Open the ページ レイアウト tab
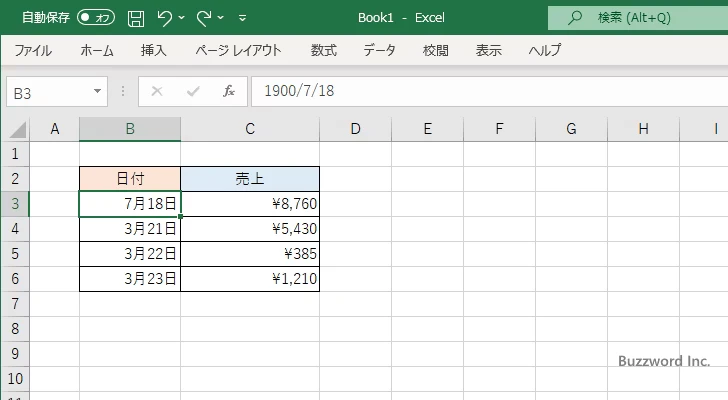Screen dimensions: 728x400 pos(238,50)
